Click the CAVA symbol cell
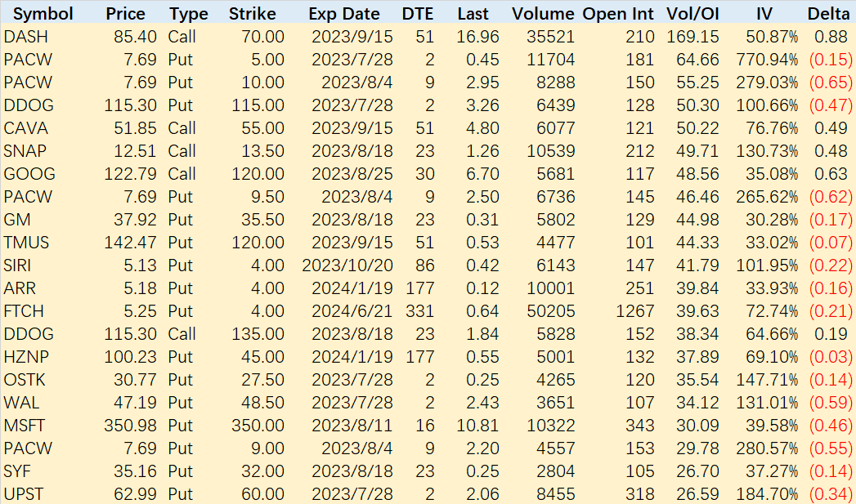 25,128
